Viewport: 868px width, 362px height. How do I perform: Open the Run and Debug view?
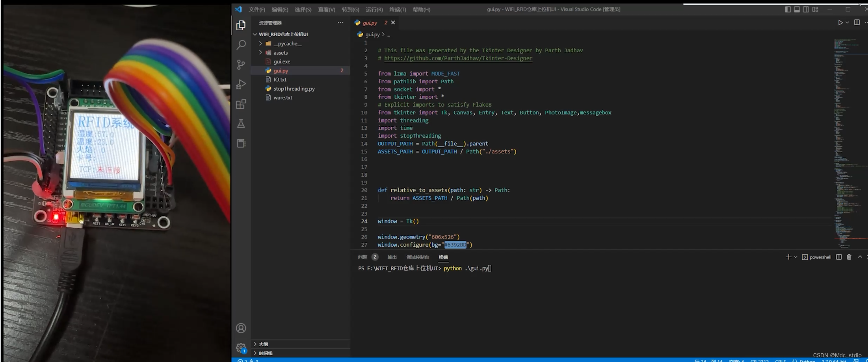pos(241,84)
